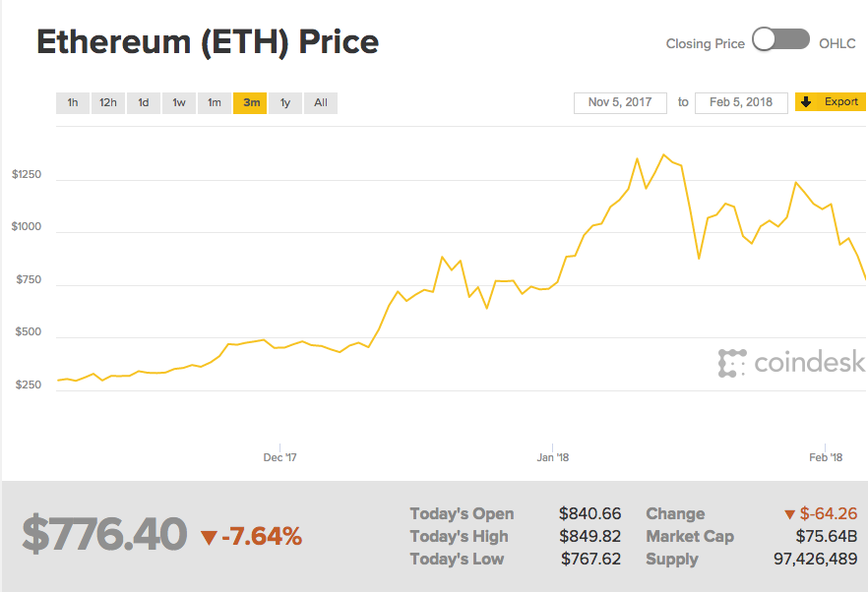This screenshot has width=868, height=592.
Task: Select the 1h time range
Action: click(x=73, y=102)
